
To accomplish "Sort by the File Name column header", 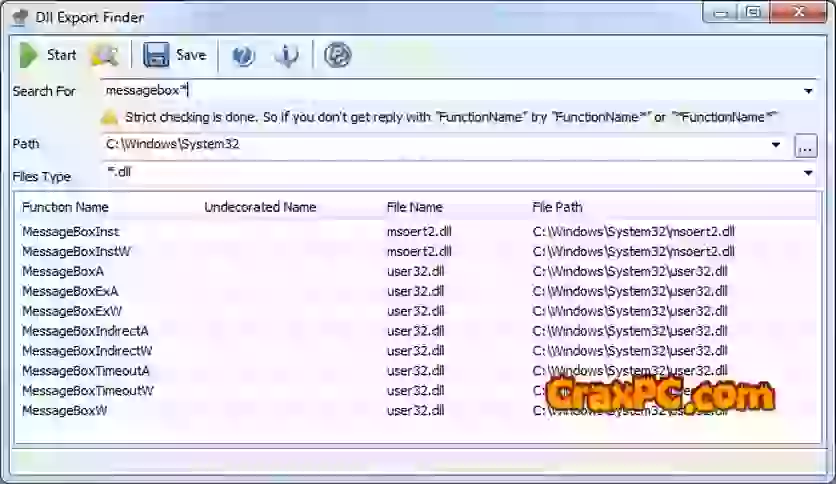I will (414, 207).
